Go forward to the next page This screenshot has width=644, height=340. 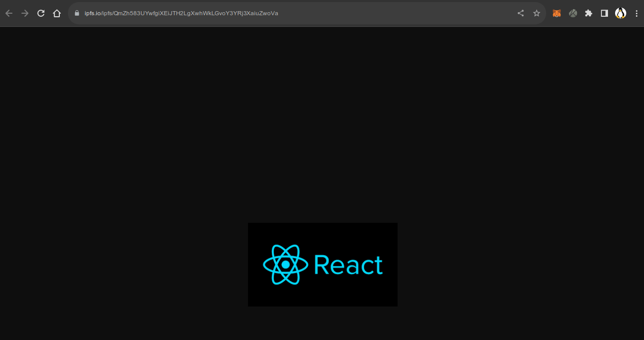(x=25, y=13)
